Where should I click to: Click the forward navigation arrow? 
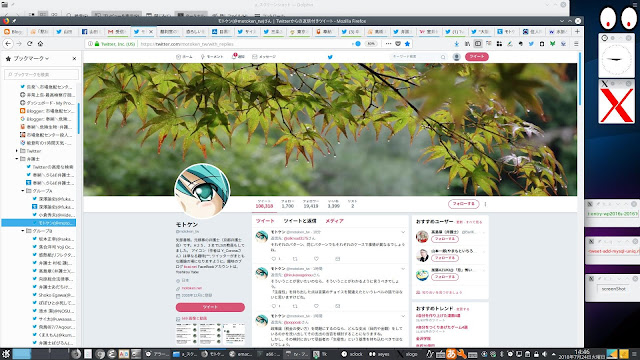pyautogui.click(x=19, y=44)
